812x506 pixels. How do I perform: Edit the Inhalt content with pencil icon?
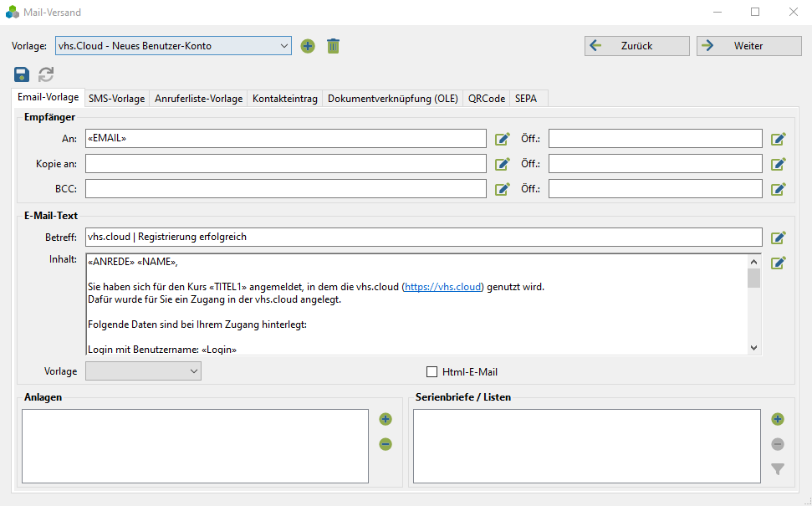[779, 263]
